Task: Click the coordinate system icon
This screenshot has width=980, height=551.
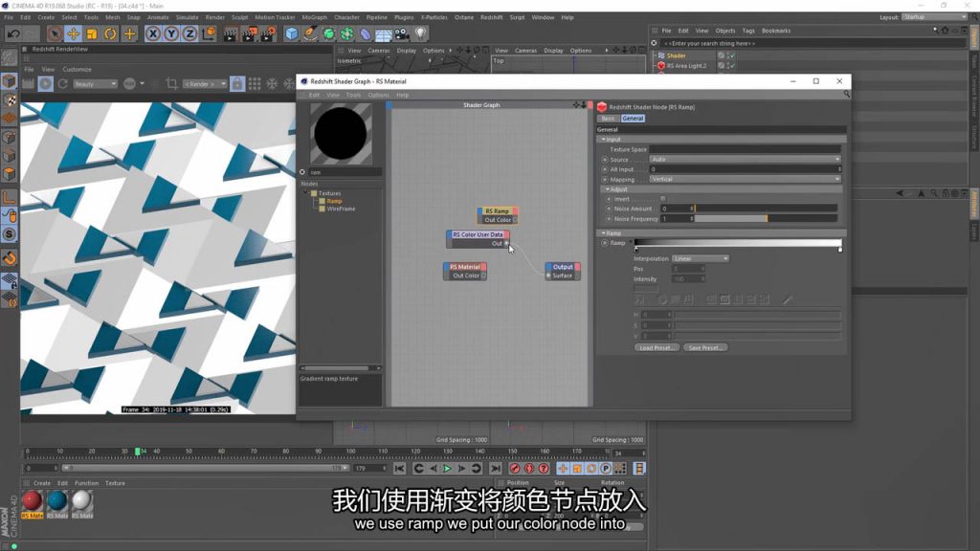Action: (209, 33)
